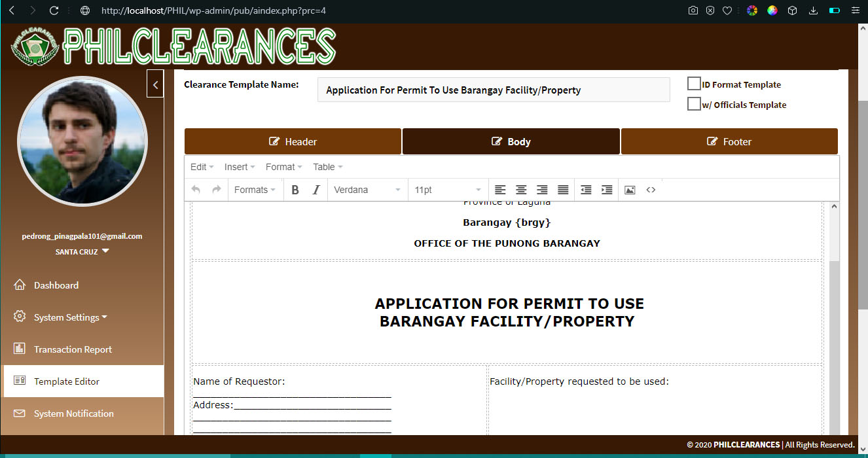The width and height of the screenshot is (868, 458).
Task: Toggle Italic text formatting
Action: (x=316, y=190)
